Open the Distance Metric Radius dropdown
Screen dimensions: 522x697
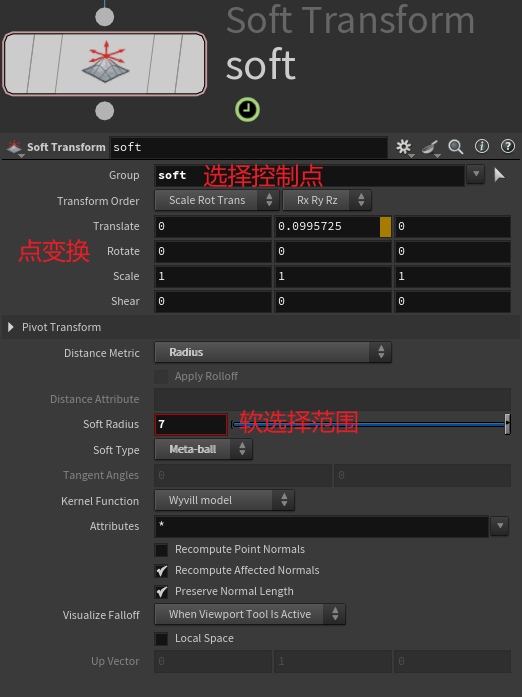[x=273, y=352]
